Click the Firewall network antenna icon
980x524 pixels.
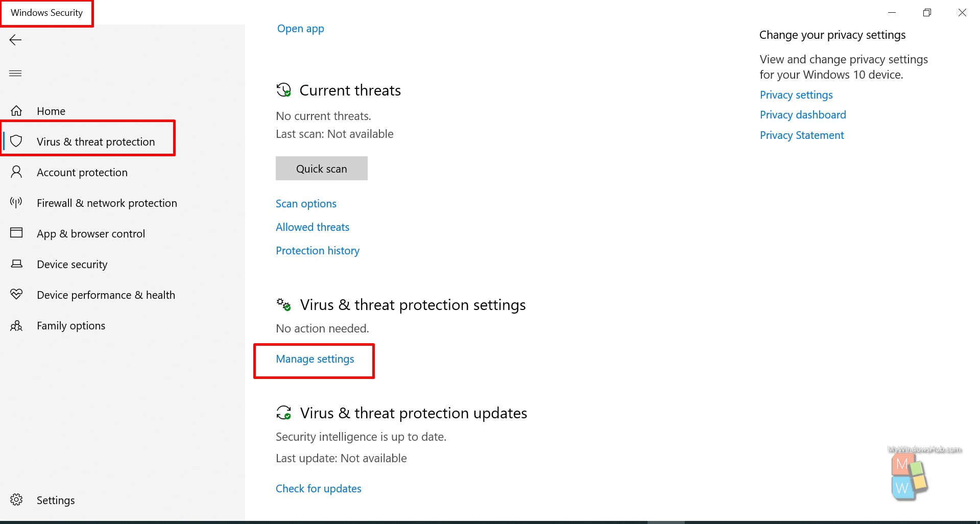(16, 203)
